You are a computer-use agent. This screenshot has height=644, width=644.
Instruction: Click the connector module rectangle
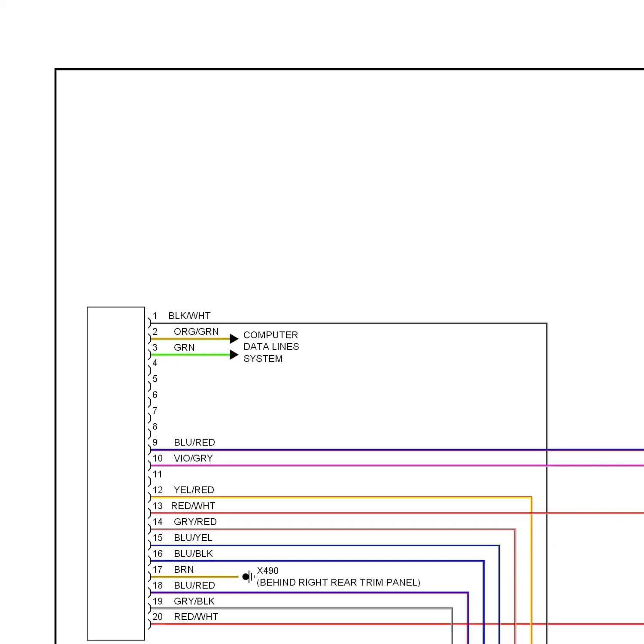[x=116, y=474]
